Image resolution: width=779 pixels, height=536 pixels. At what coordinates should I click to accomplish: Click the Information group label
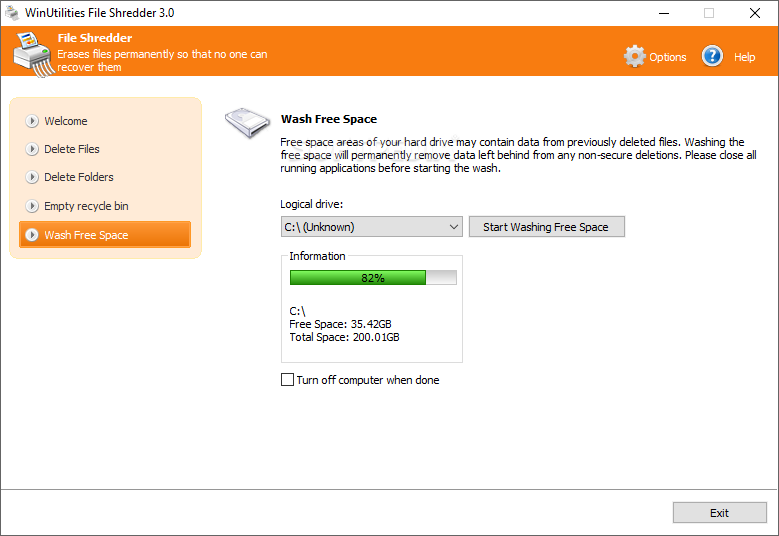point(317,256)
